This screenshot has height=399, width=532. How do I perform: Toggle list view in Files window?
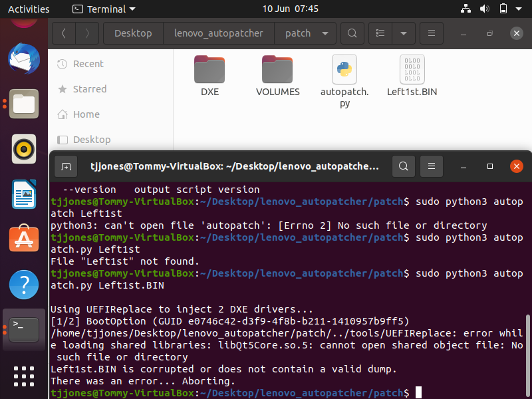[x=380, y=33]
